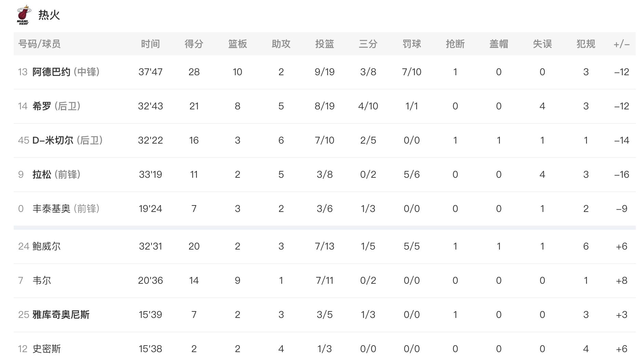Select player 希罗 in the table
The image size is (644, 361).
[42, 106]
